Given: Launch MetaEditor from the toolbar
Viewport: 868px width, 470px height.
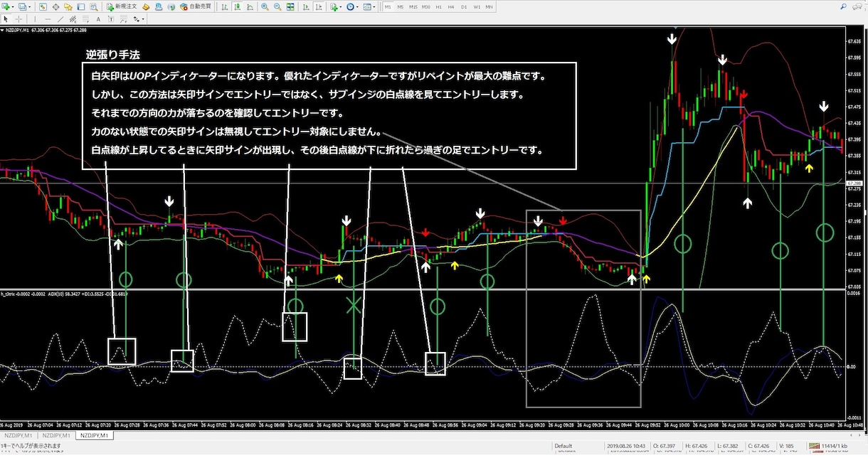Looking at the screenshot, I should tap(144, 6).
